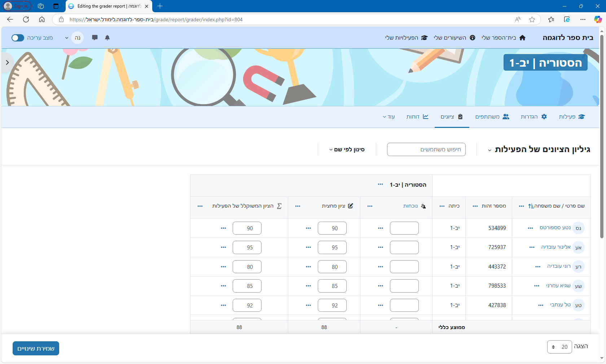Click the sigma icon on the weighted grade column
Screen dimensions: 606x364
coord(280,206)
